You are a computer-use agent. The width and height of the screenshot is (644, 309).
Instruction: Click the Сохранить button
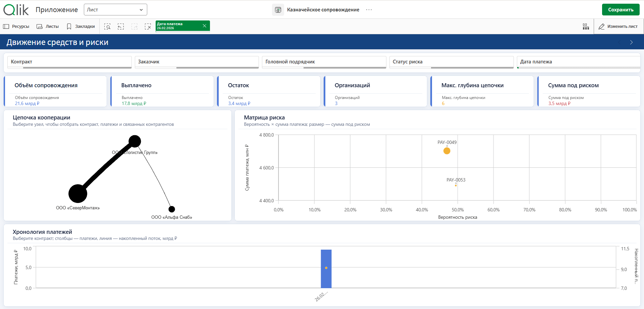pos(621,10)
